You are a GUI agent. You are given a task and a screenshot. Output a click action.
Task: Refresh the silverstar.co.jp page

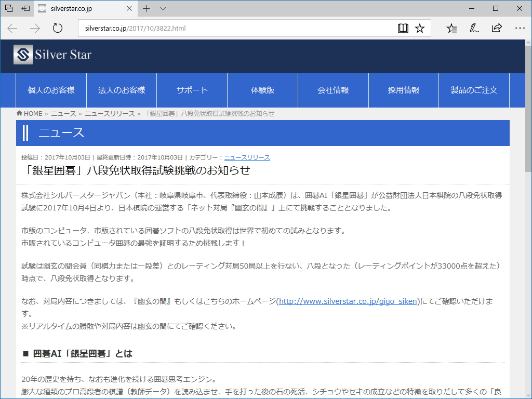pyautogui.click(x=57, y=28)
